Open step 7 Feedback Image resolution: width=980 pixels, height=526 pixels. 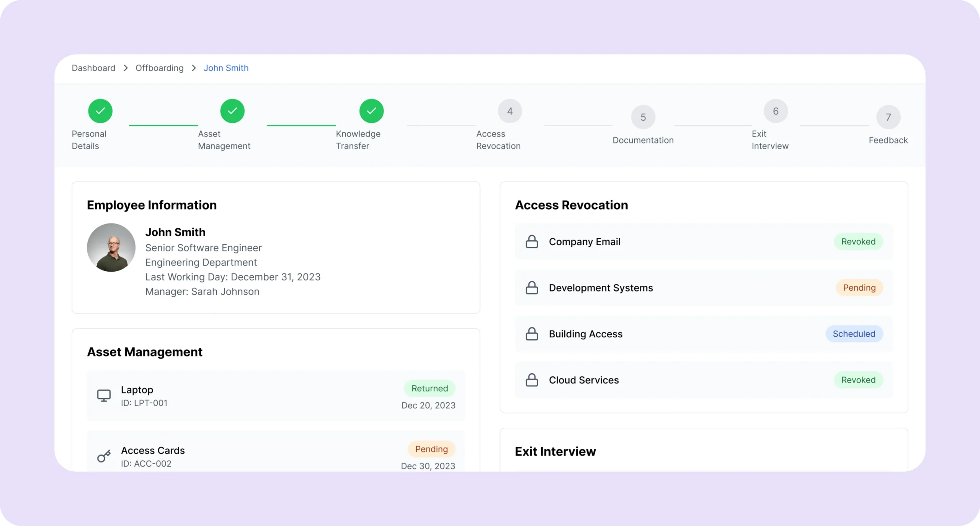(888, 117)
